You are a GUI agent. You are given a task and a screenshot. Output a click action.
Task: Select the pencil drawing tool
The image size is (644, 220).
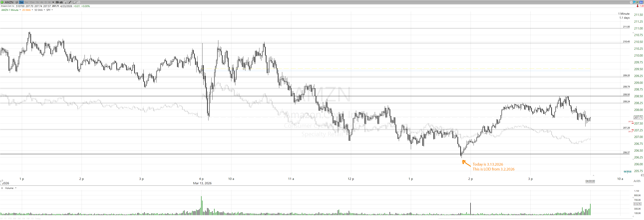[70, 2]
